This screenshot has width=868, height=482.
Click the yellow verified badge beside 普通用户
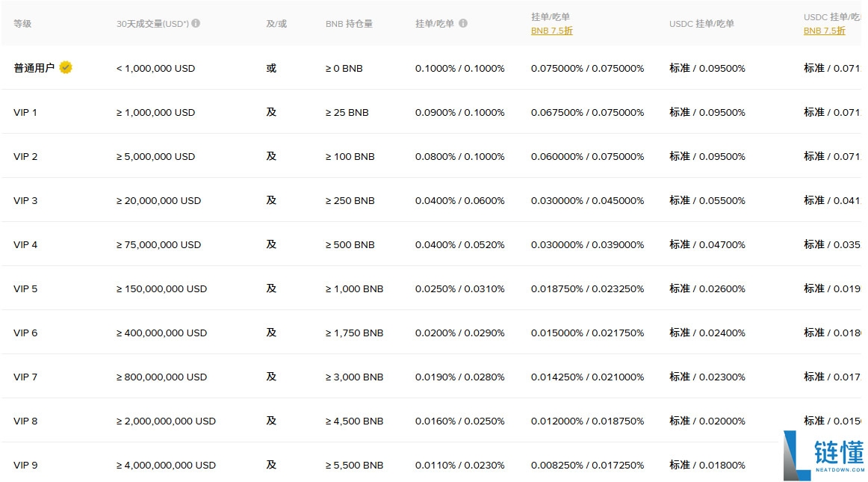[66, 67]
